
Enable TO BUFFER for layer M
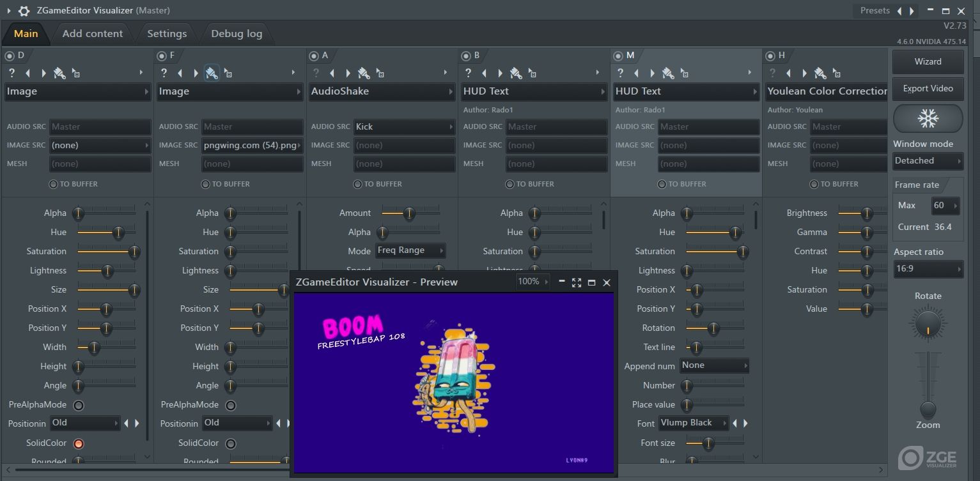coord(662,184)
